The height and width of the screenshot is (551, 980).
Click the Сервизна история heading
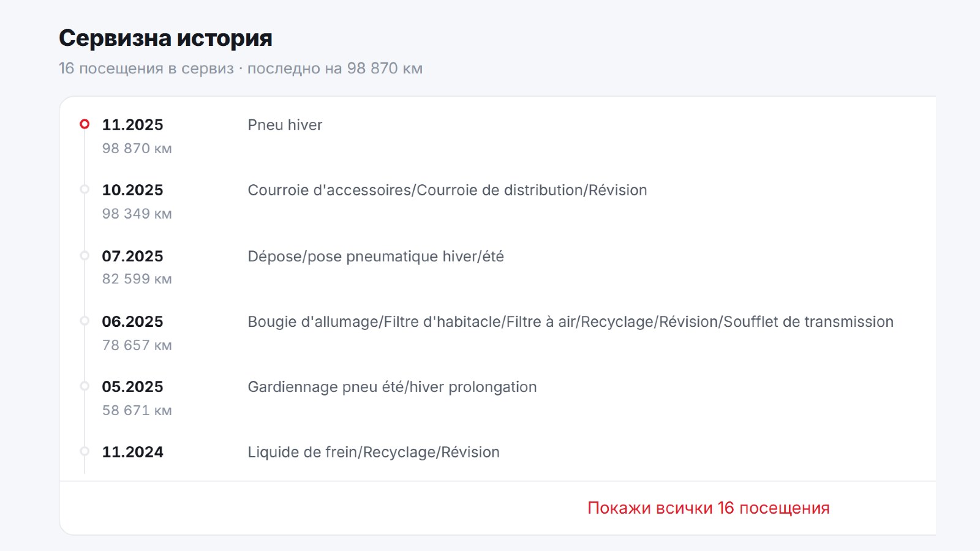coord(165,38)
